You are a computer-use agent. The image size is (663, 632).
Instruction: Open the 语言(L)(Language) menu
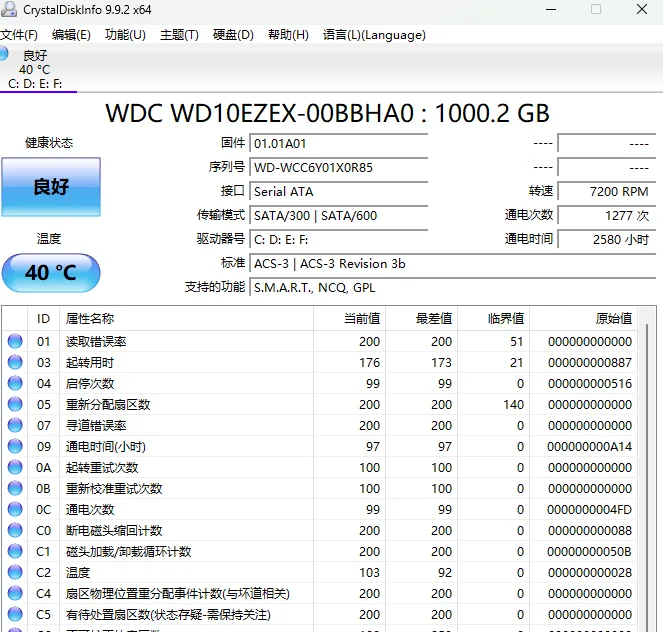click(374, 35)
